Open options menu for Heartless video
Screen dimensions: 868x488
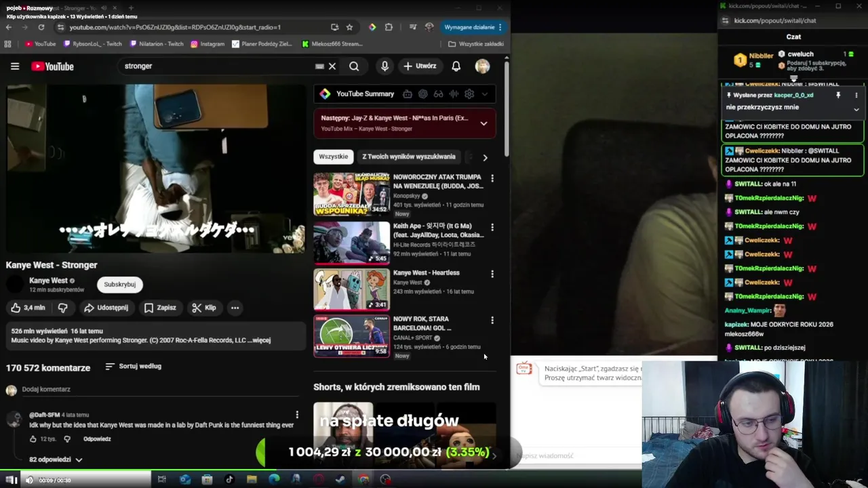point(492,274)
